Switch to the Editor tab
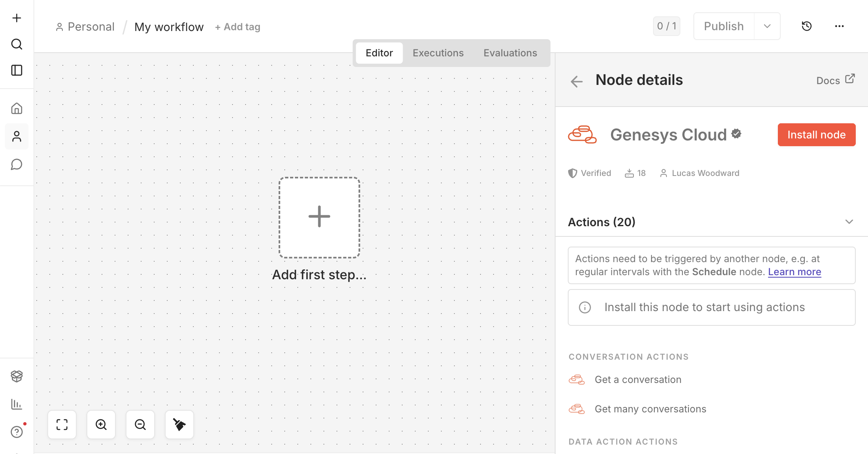The width and height of the screenshot is (868, 454). pyautogui.click(x=379, y=53)
